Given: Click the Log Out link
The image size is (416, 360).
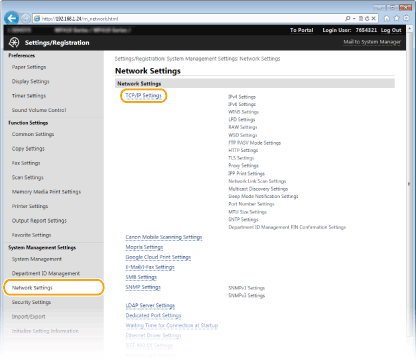Looking at the screenshot, I should pyautogui.click(x=391, y=30).
